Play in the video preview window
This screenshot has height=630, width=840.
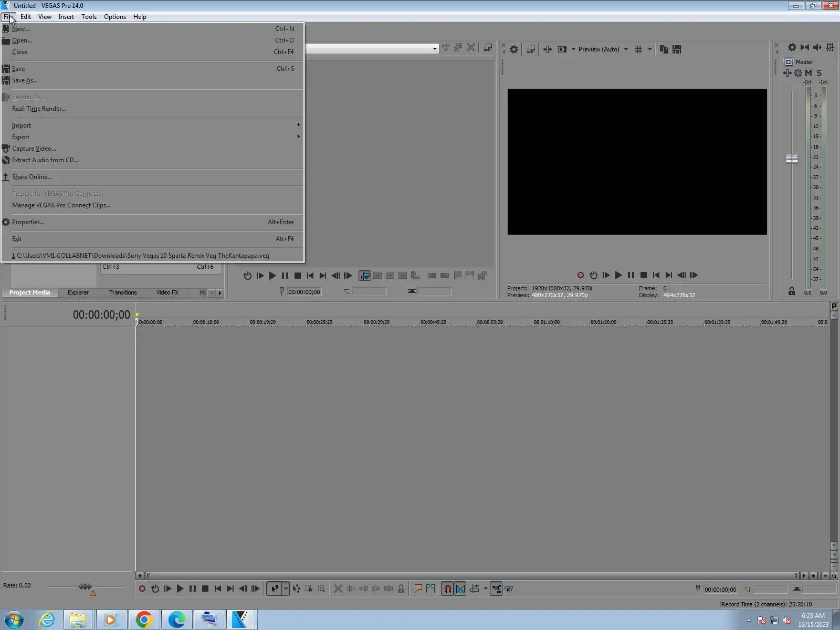point(618,275)
